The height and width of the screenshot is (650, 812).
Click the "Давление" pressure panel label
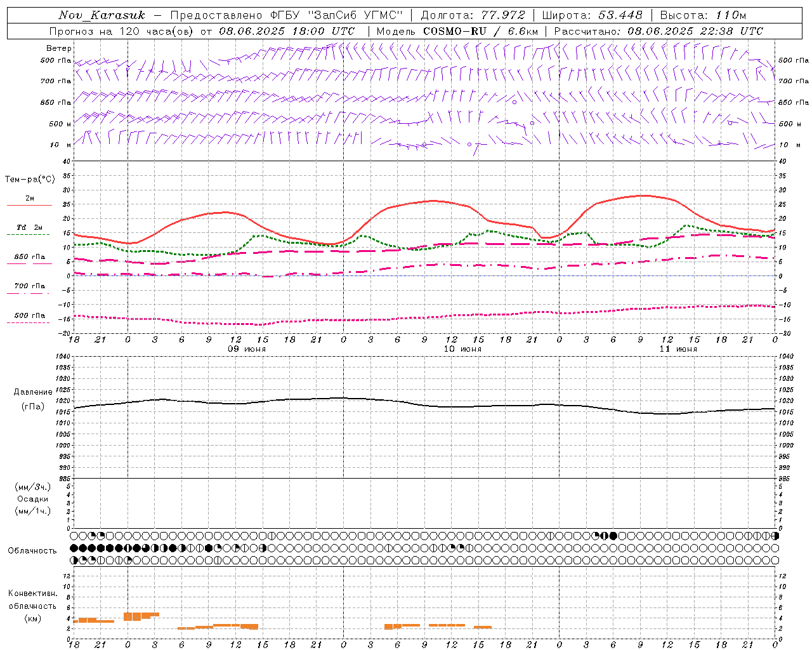click(33, 392)
